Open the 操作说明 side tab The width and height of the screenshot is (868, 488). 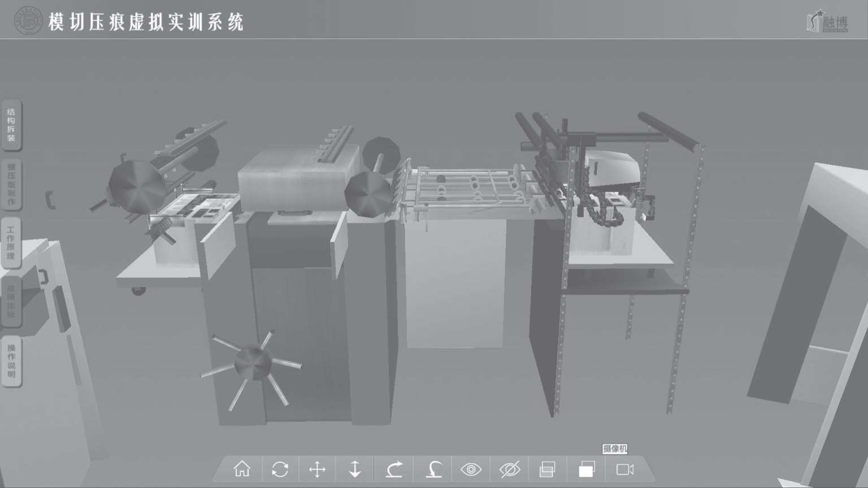point(11,361)
